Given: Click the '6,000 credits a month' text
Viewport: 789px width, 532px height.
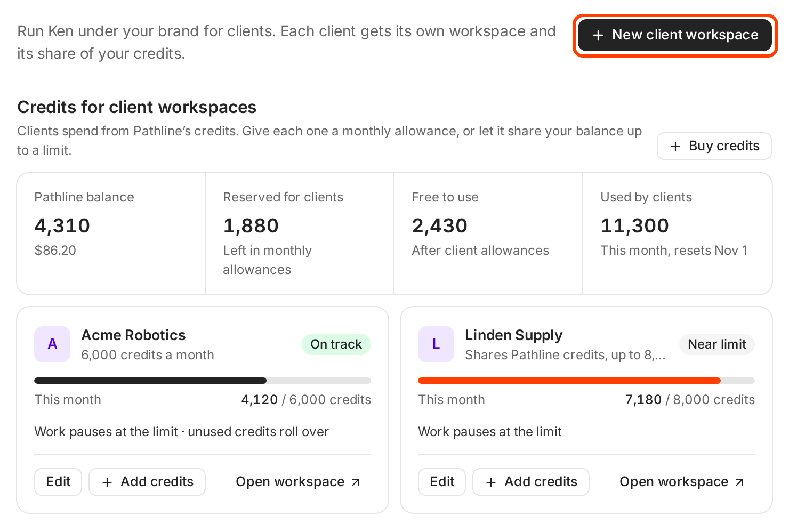Looking at the screenshot, I should click(148, 355).
